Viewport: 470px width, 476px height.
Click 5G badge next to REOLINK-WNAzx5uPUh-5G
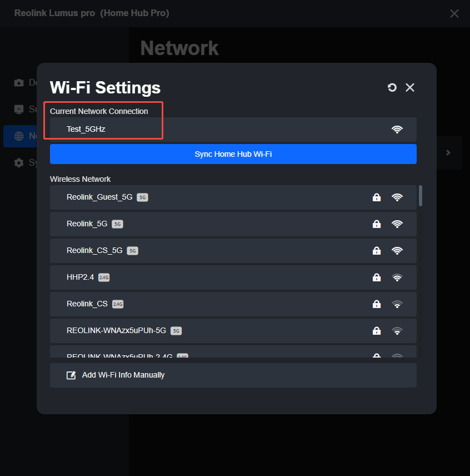(176, 331)
